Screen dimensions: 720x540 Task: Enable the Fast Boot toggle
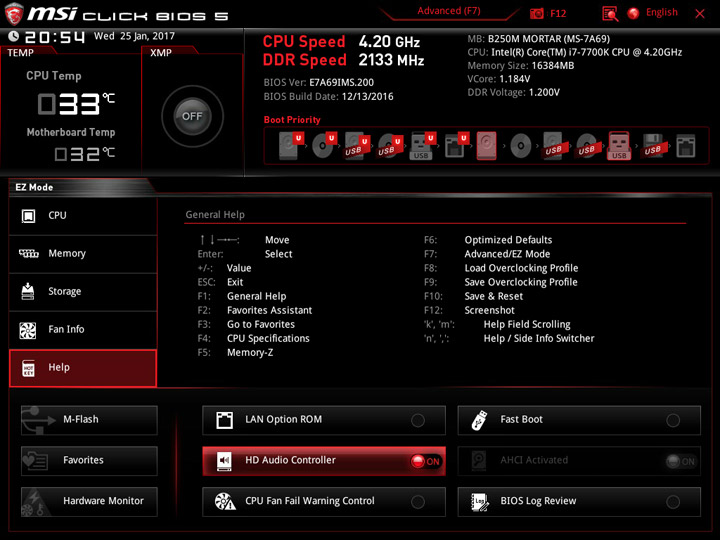point(673,420)
